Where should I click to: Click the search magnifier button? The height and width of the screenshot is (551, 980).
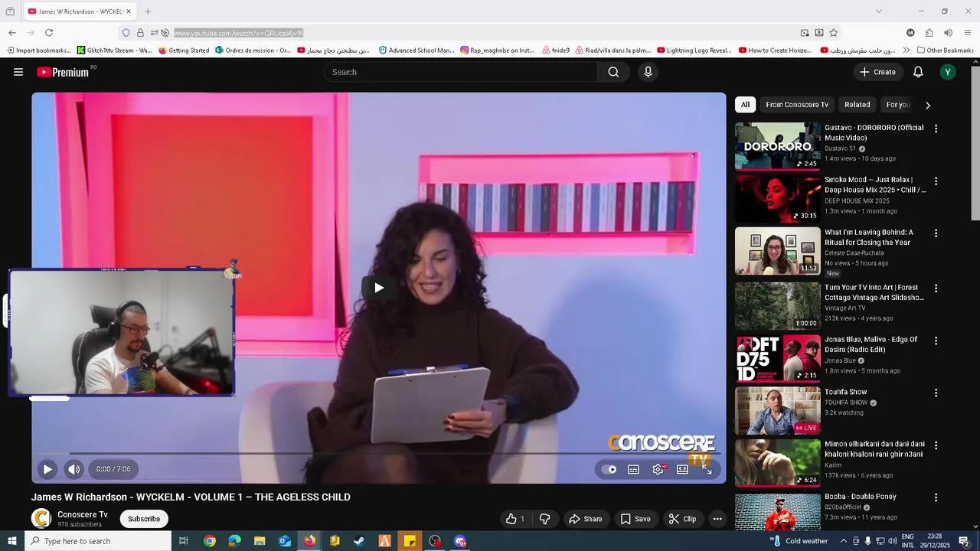(613, 72)
